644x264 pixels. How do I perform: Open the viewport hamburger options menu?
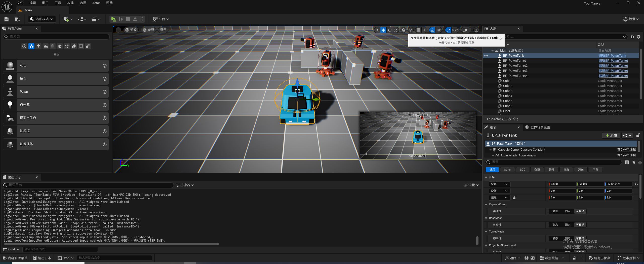pyautogui.click(x=118, y=30)
